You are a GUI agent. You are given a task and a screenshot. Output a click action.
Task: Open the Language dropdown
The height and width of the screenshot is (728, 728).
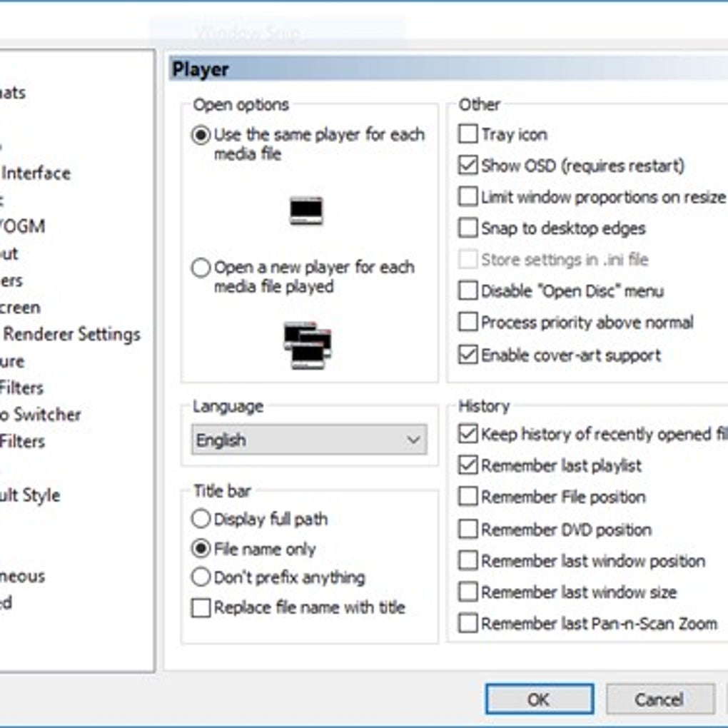pyautogui.click(x=300, y=440)
